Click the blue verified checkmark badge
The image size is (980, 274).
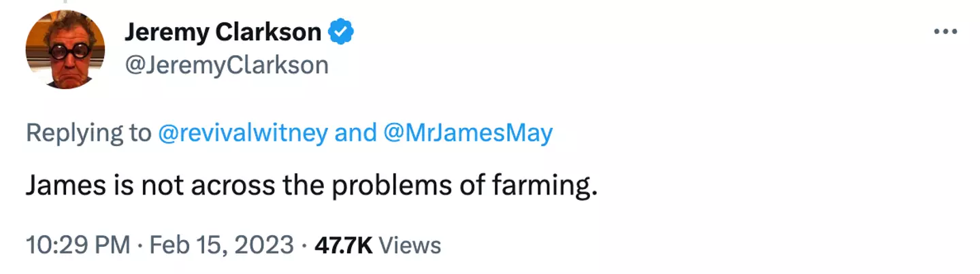(x=341, y=32)
